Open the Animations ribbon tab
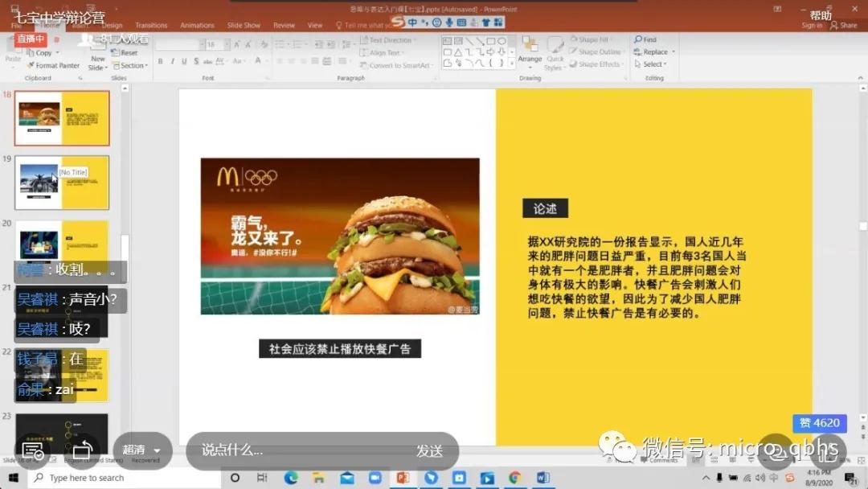The width and height of the screenshot is (868, 489). tap(197, 26)
